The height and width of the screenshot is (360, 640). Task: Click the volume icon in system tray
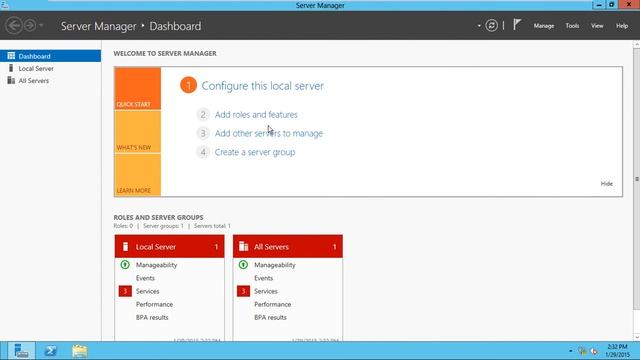click(x=594, y=351)
